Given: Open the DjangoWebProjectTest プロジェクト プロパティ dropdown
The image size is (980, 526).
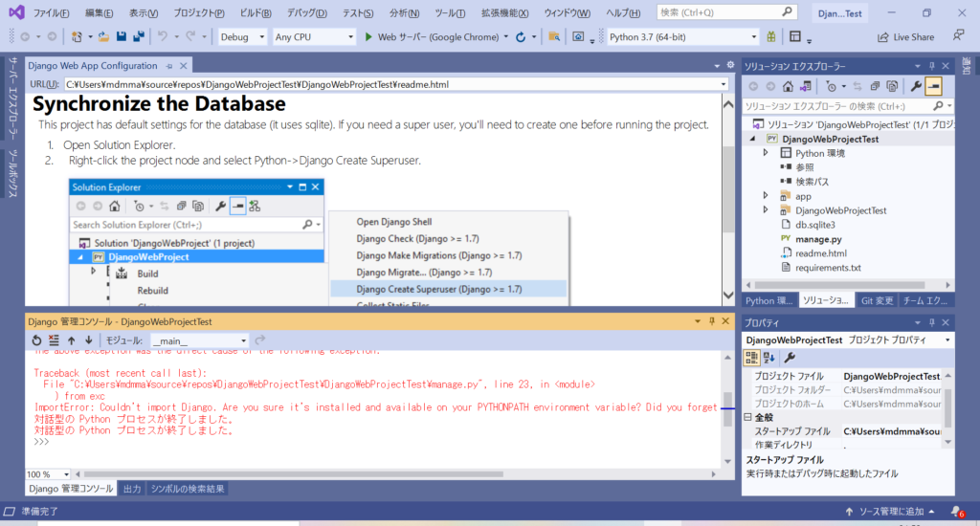Looking at the screenshot, I should click(848, 340).
